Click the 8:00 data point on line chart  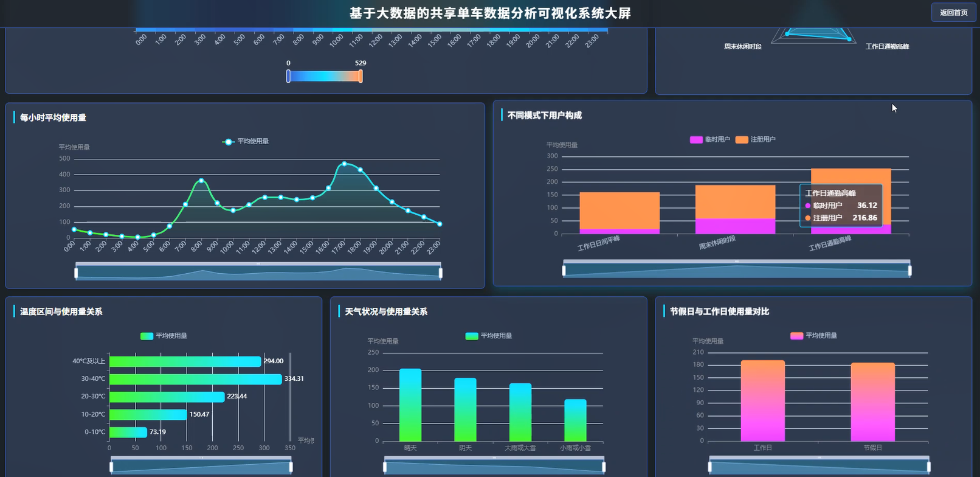(x=201, y=181)
